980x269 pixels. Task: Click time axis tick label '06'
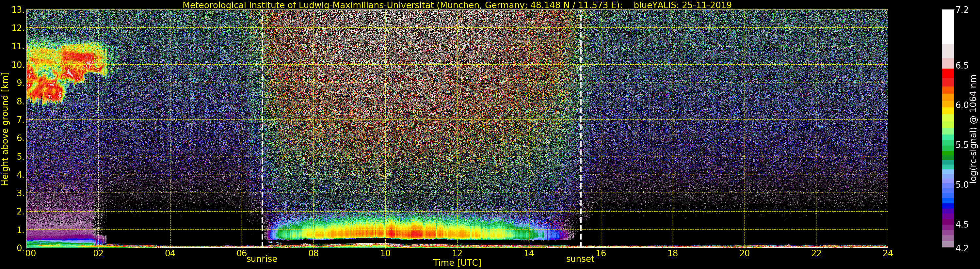[242, 253]
